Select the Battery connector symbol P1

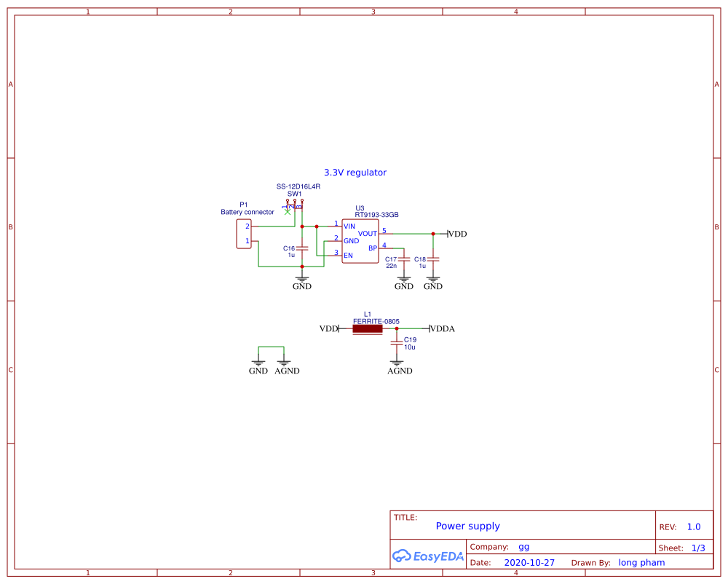[244, 233]
